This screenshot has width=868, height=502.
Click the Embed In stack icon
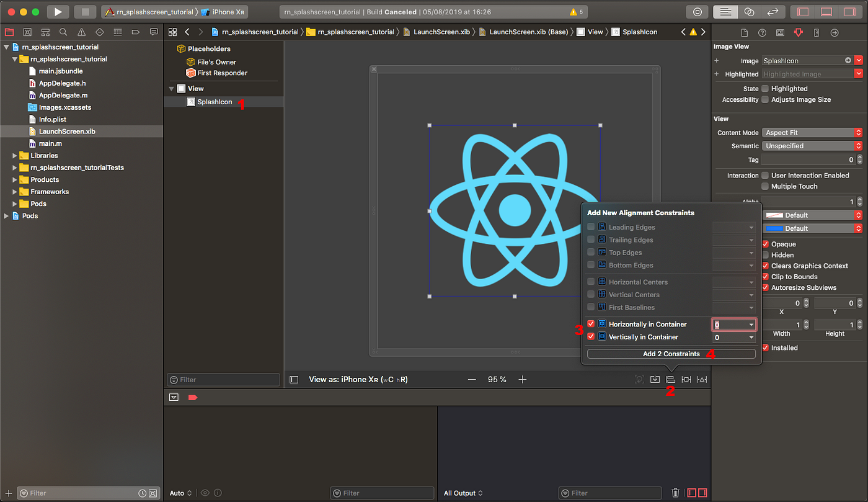pyautogui.click(x=655, y=379)
